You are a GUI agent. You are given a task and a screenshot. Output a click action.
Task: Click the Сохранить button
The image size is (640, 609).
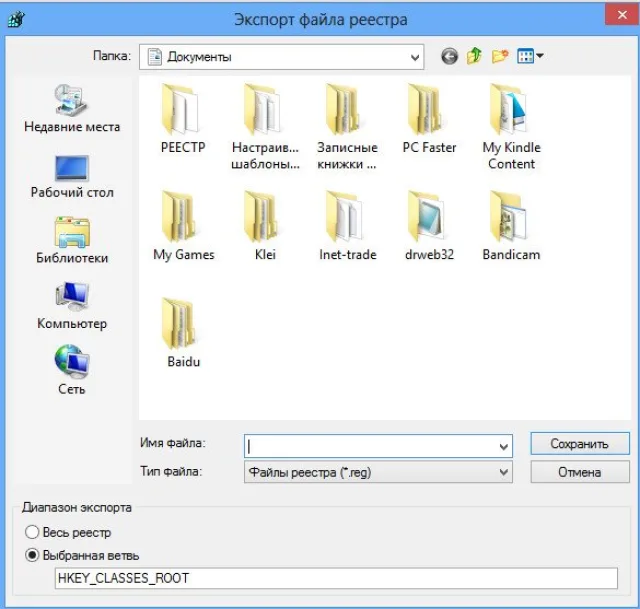[580, 444]
